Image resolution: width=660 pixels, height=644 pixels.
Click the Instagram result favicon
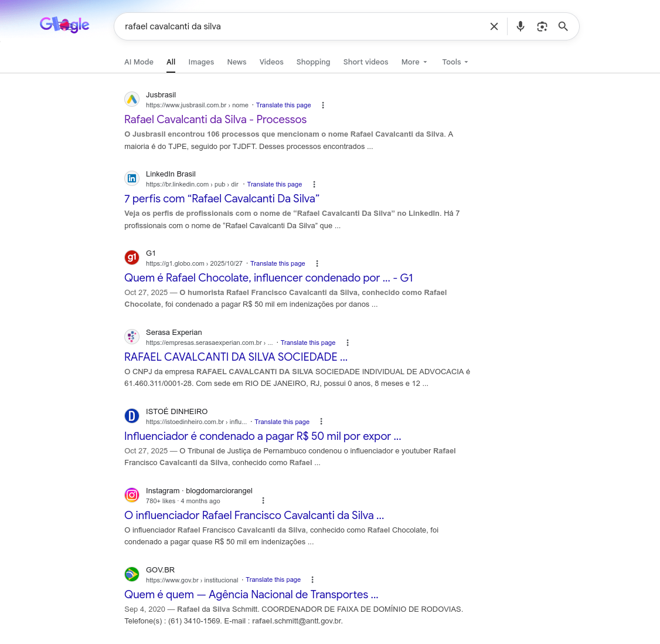pyautogui.click(x=132, y=495)
